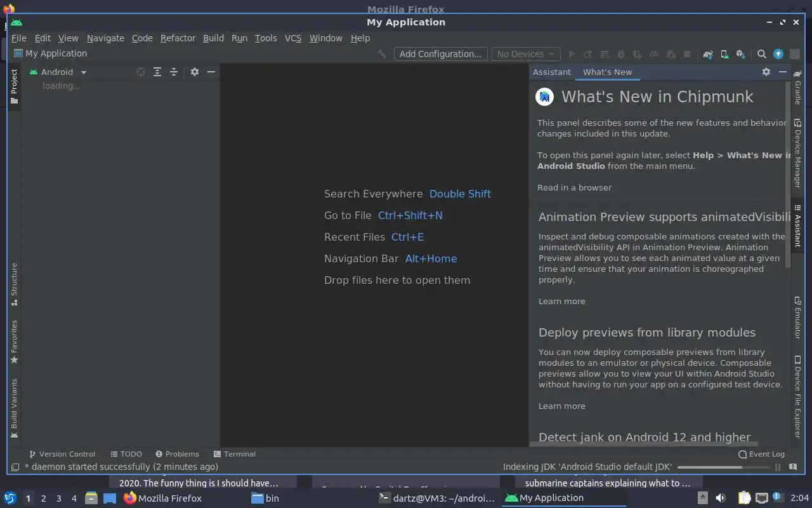The width and height of the screenshot is (812, 508).
Task: Open the VCS menu
Action: coord(293,38)
